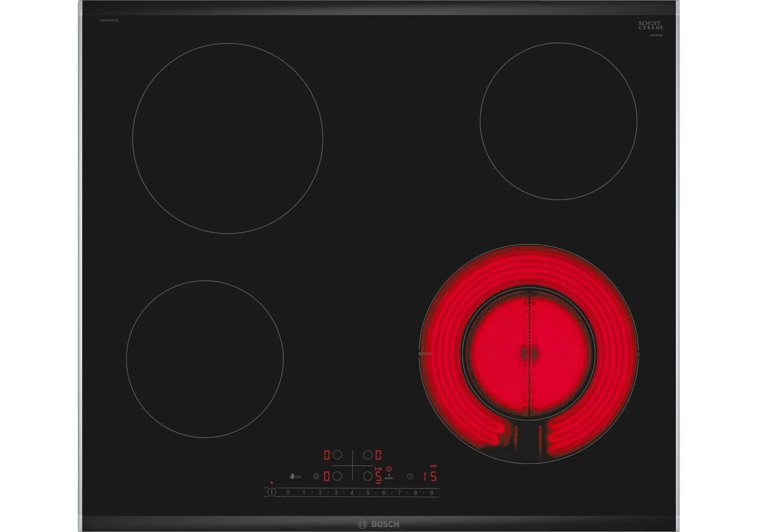The width and height of the screenshot is (758, 532).
Task: Tap the 15 min timer display
Action: (x=431, y=476)
